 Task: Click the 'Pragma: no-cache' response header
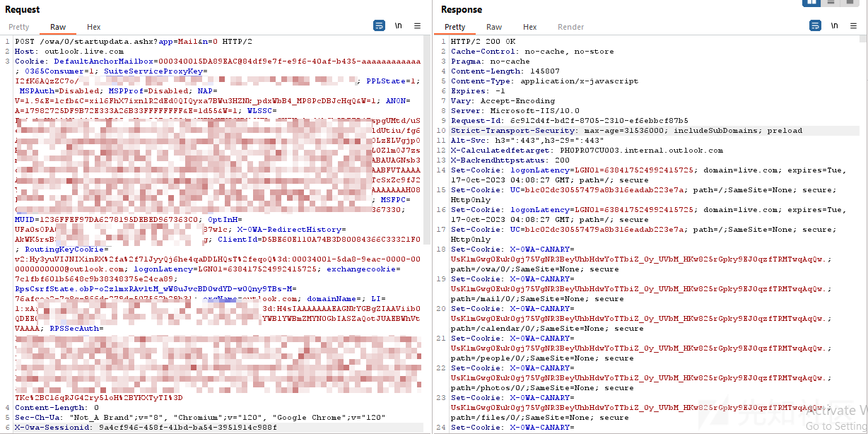point(491,61)
